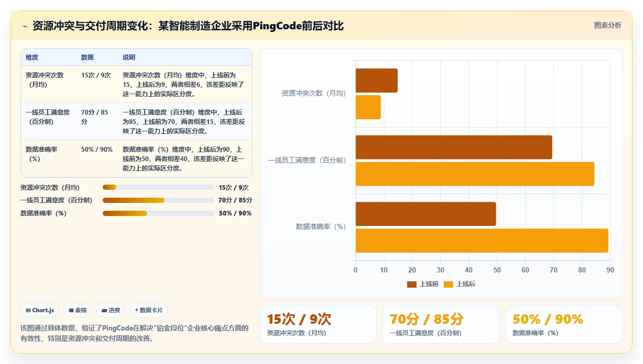
Task: Click the x-axis tick value 90
Action: click(610, 270)
